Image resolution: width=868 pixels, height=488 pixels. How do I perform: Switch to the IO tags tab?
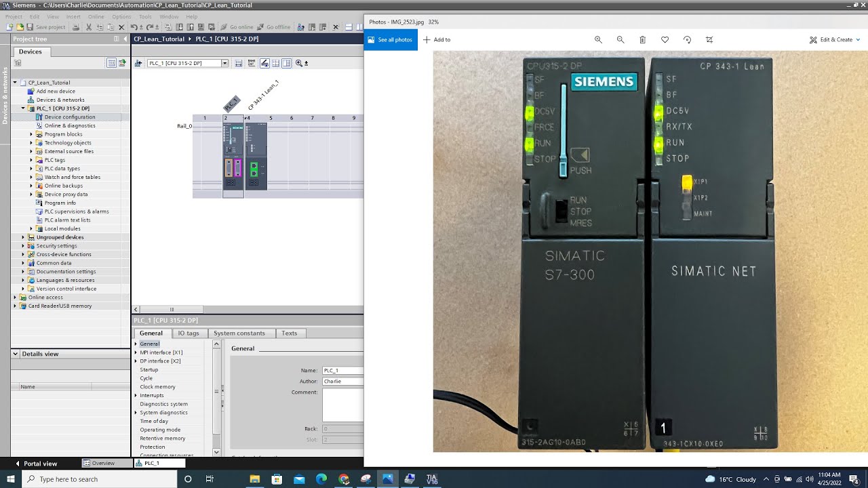(x=189, y=333)
